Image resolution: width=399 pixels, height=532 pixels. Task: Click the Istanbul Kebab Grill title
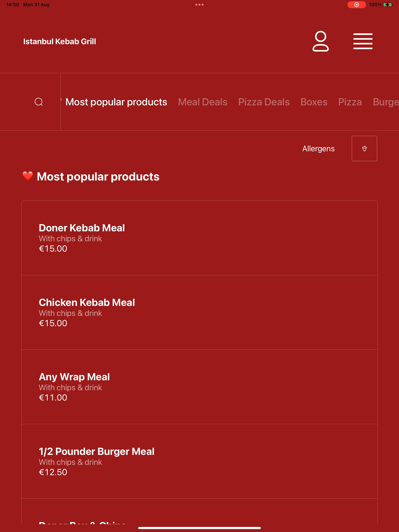tap(60, 41)
